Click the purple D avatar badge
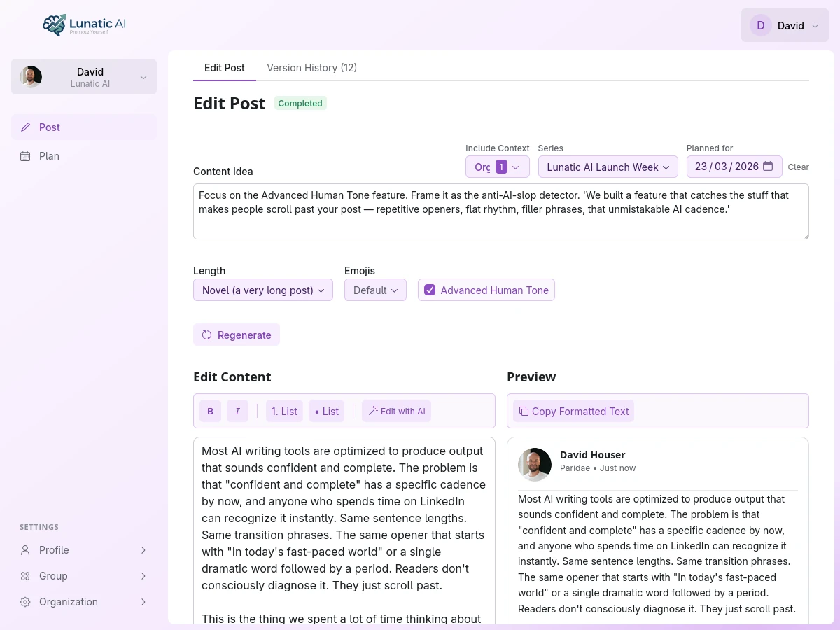840x630 pixels. coord(761,25)
